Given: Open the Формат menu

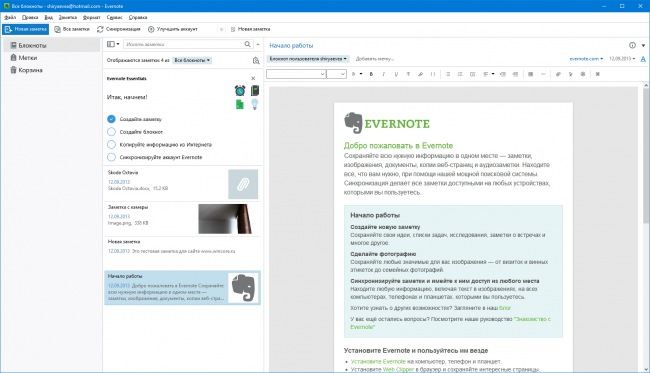Looking at the screenshot, I should tap(91, 17).
